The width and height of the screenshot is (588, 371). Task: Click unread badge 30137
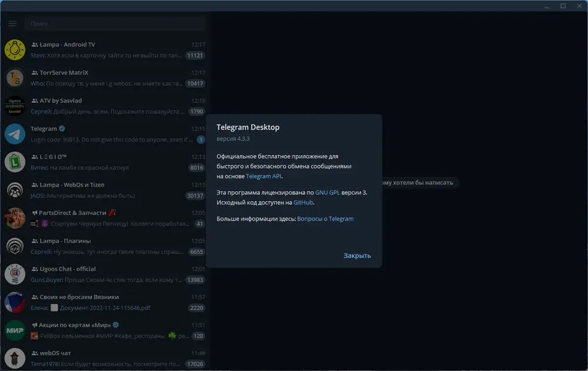point(195,195)
